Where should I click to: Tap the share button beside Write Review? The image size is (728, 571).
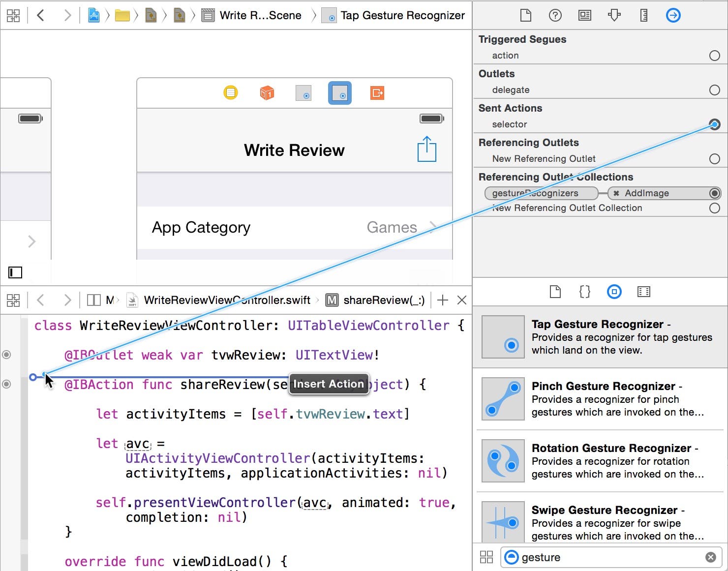point(426,150)
